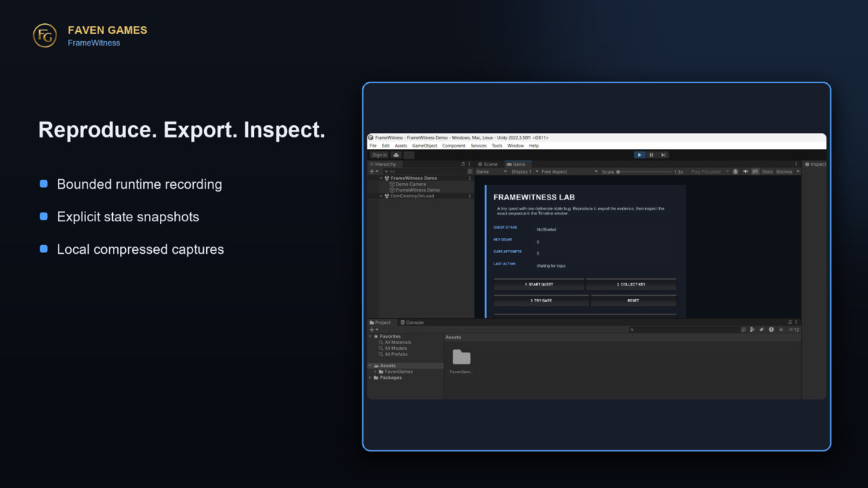Collapse the Favorites tree section
Viewport: 868px width, 488px height.
click(370, 336)
